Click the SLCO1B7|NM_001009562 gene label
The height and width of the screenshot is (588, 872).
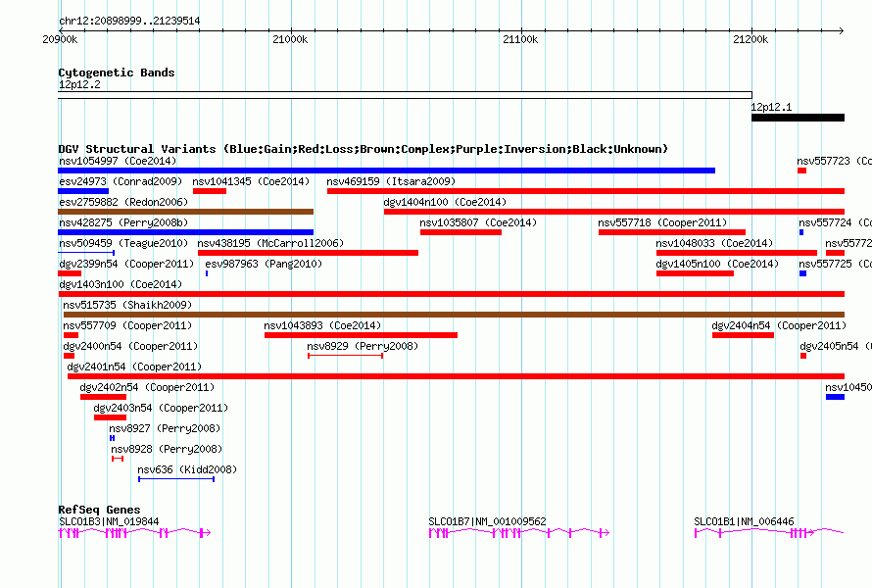(x=487, y=521)
